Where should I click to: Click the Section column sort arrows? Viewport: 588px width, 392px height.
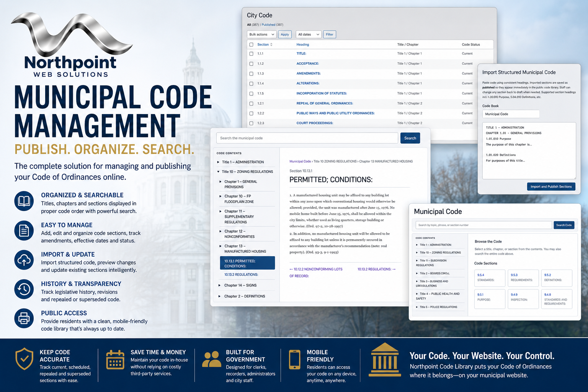(x=271, y=45)
